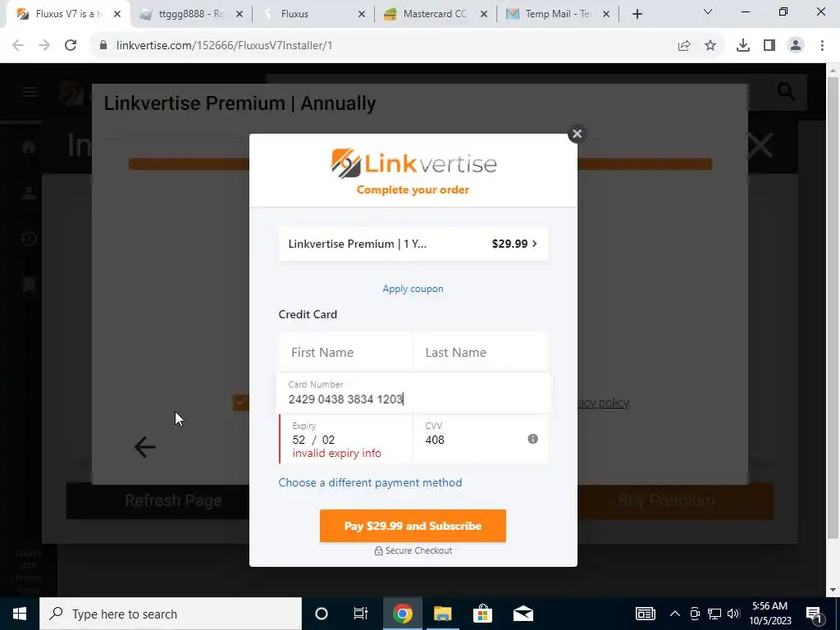Reload the page using refresh icon
This screenshot has height=630, width=840.
(71, 46)
